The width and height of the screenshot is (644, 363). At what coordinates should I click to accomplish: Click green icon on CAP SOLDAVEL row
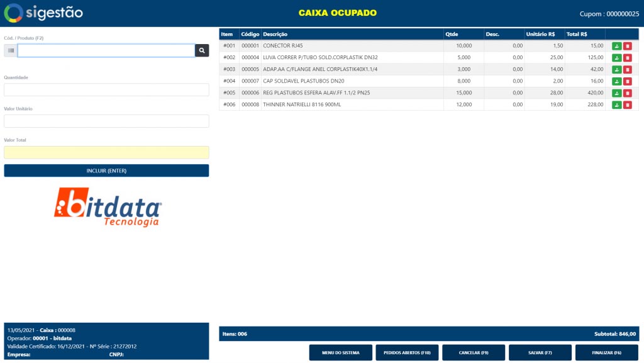(x=616, y=81)
